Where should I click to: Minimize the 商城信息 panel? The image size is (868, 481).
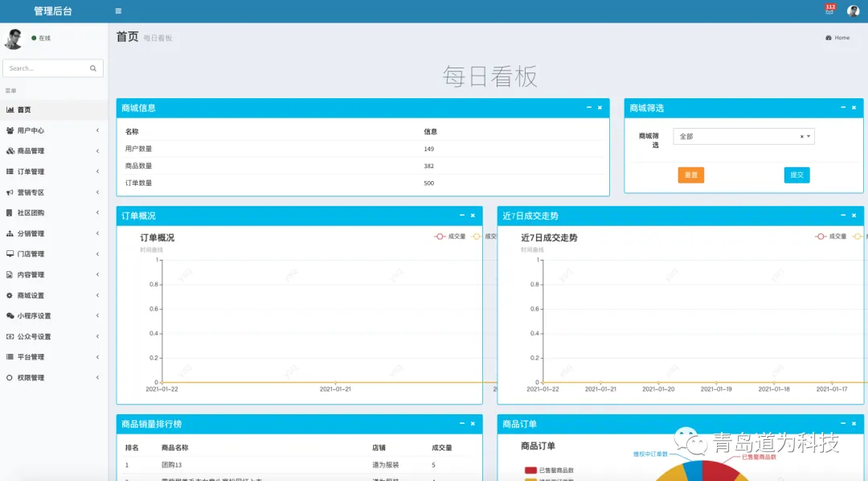click(x=588, y=108)
